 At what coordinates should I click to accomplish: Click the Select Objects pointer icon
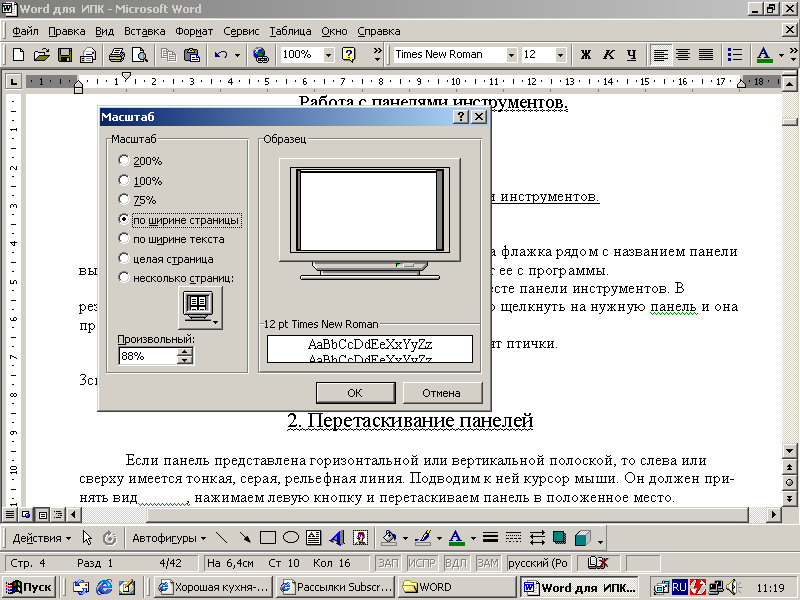[x=87, y=538]
